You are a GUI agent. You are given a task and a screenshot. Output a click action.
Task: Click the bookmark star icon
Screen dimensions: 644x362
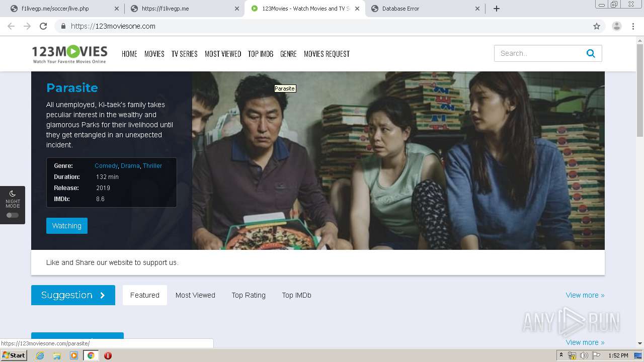[597, 26]
